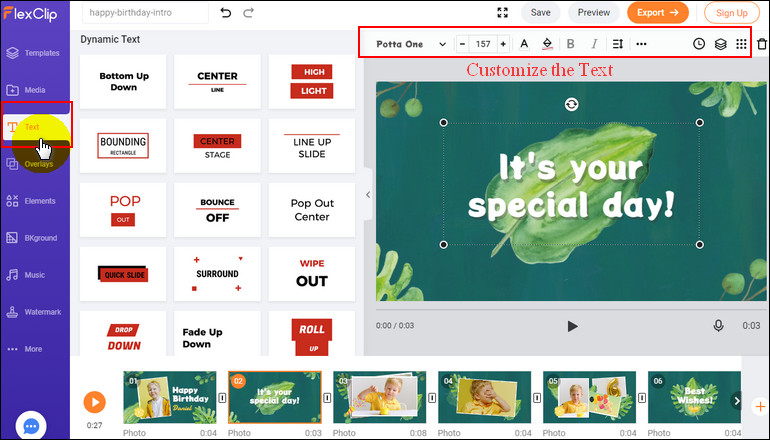Decrease font size with minus button
Image resolution: width=770 pixels, height=440 pixels.
[x=462, y=44]
